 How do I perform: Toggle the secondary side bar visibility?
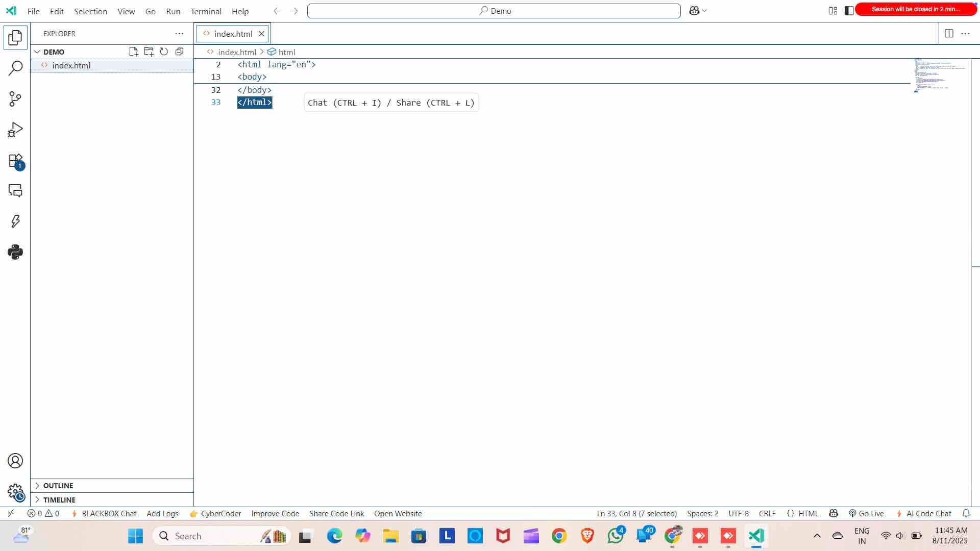(849, 10)
